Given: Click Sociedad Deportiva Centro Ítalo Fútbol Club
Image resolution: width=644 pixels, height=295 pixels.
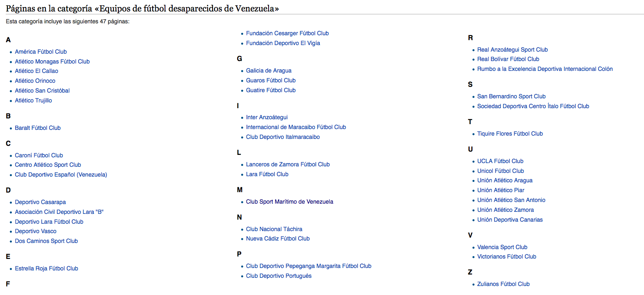Looking at the screenshot, I should point(533,106).
